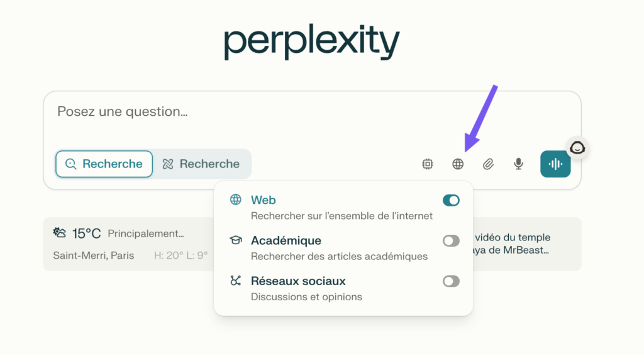Select the Académique menu entry

pyautogui.click(x=286, y=240)
